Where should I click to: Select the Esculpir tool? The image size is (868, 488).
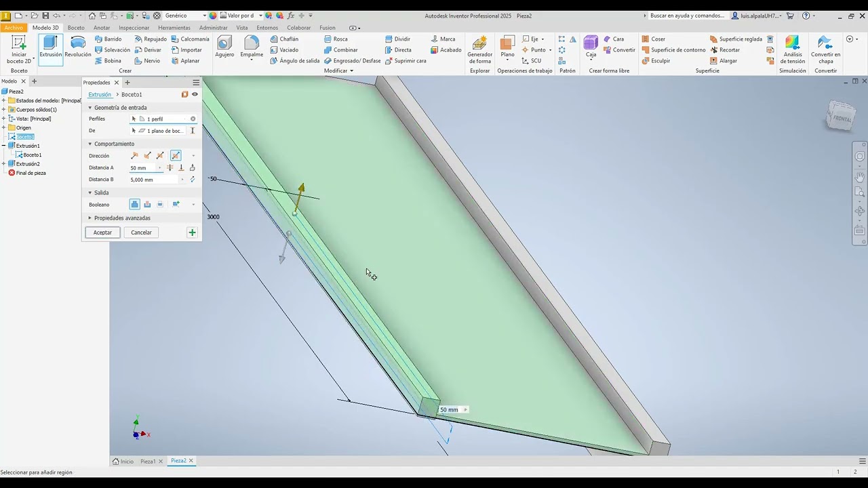tap(656, 61)
